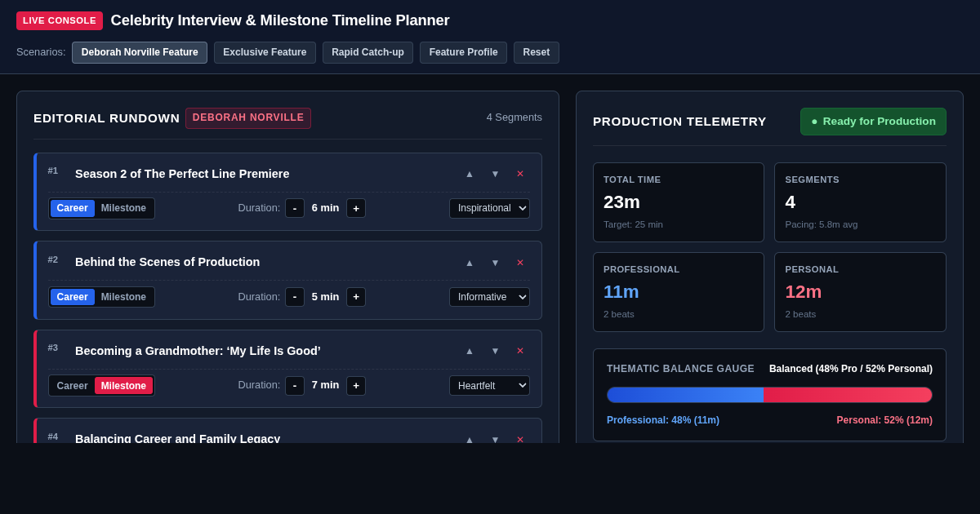Increase duration of segment #1
The height and width of the screenshot is (514, 980).
[x=356, y=208]
